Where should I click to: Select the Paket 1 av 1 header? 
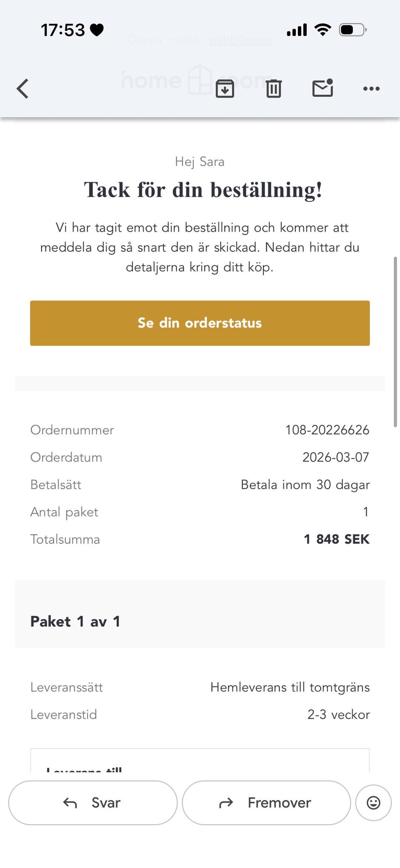coord(75,621)
